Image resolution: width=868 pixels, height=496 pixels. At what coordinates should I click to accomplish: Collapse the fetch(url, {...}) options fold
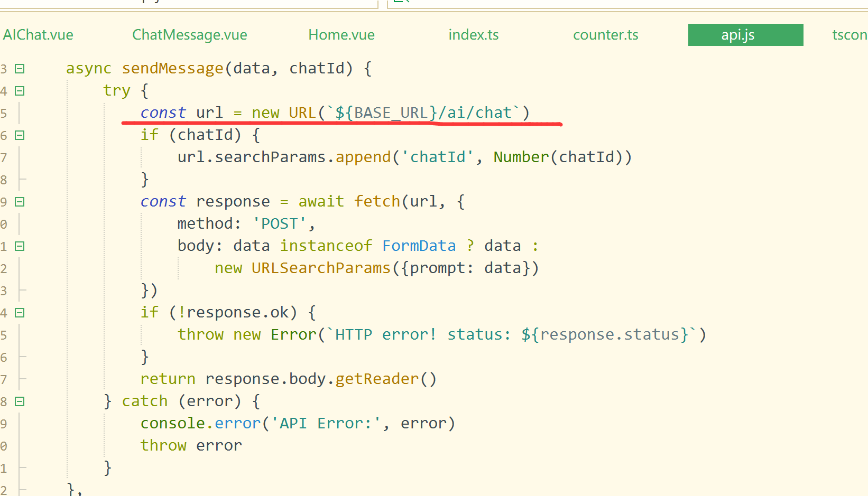20,202
